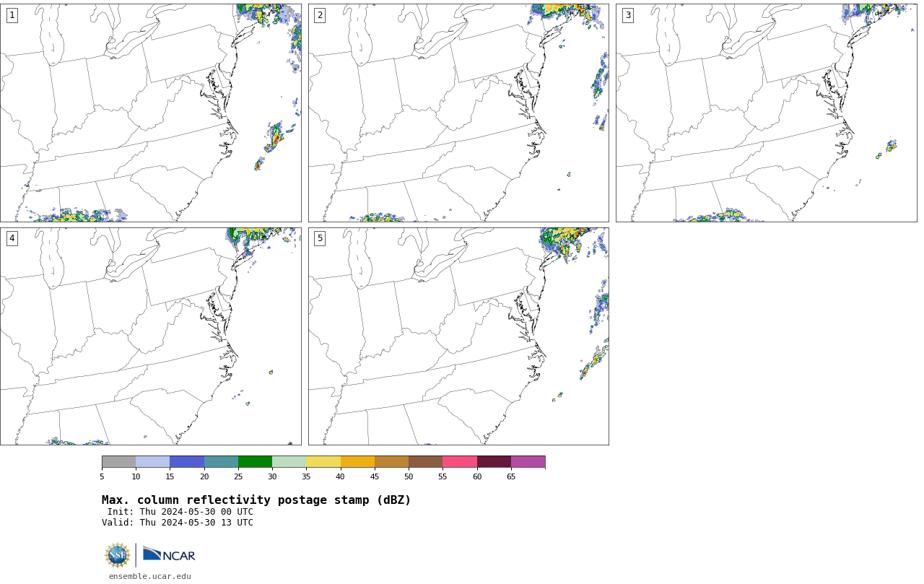This screenshot has width=924, height=584.
Task: Click the colorbar tick label 20
Action: point(204,476)
